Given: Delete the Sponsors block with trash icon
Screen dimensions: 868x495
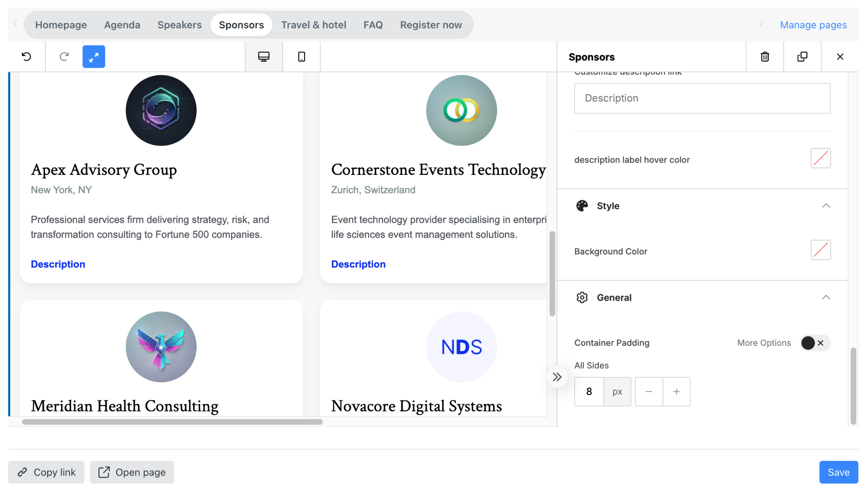Looking at the screenshot, I should [765, 57].
